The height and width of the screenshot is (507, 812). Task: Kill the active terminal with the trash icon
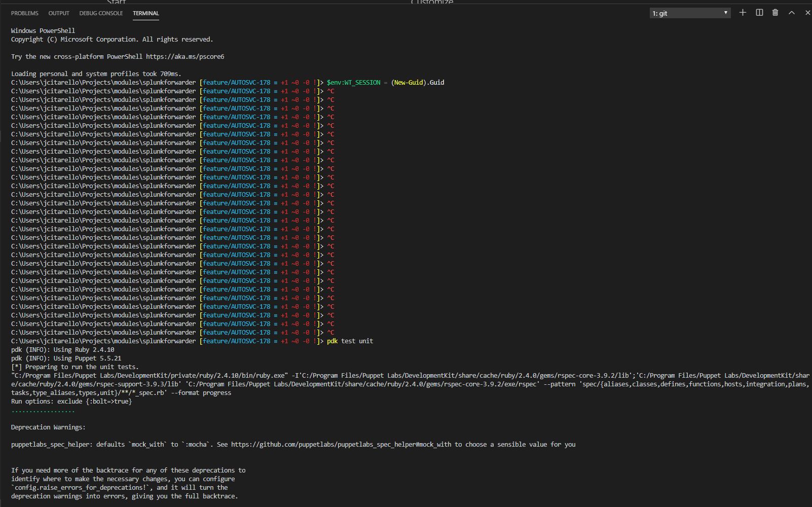tap(774, 13)
